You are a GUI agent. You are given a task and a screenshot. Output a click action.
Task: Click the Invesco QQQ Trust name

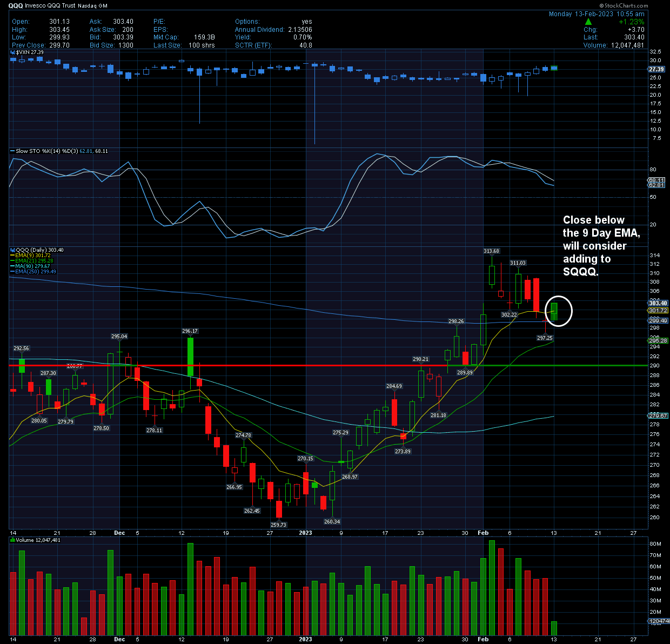[50, 6]
